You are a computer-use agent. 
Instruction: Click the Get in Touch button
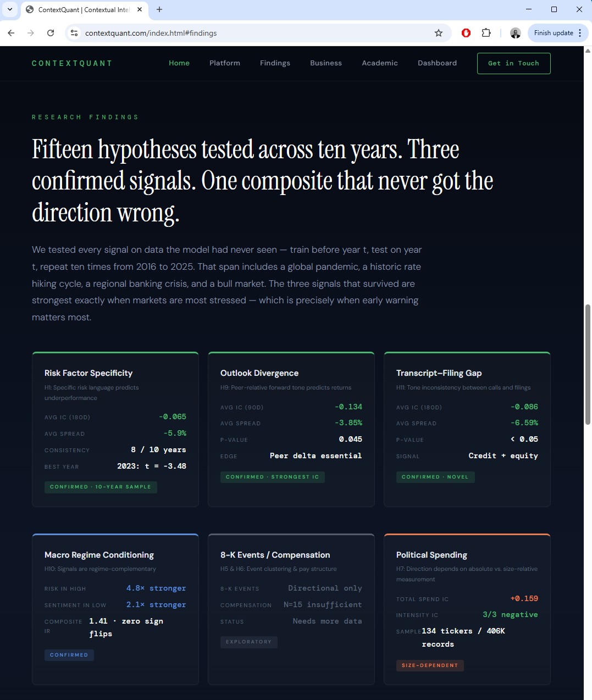point(513,63)
